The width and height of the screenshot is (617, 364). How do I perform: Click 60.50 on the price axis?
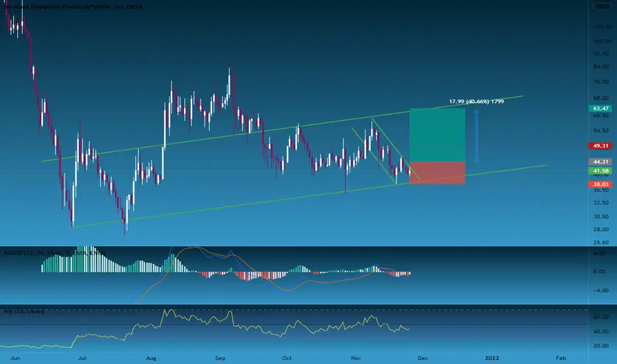[x=602, y=115]
